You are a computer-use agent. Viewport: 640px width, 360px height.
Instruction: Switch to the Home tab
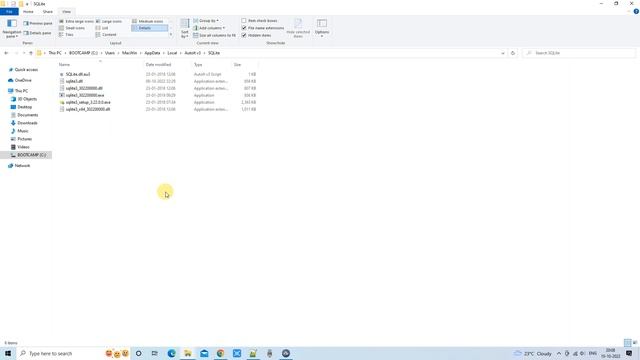tap(28, 11)
